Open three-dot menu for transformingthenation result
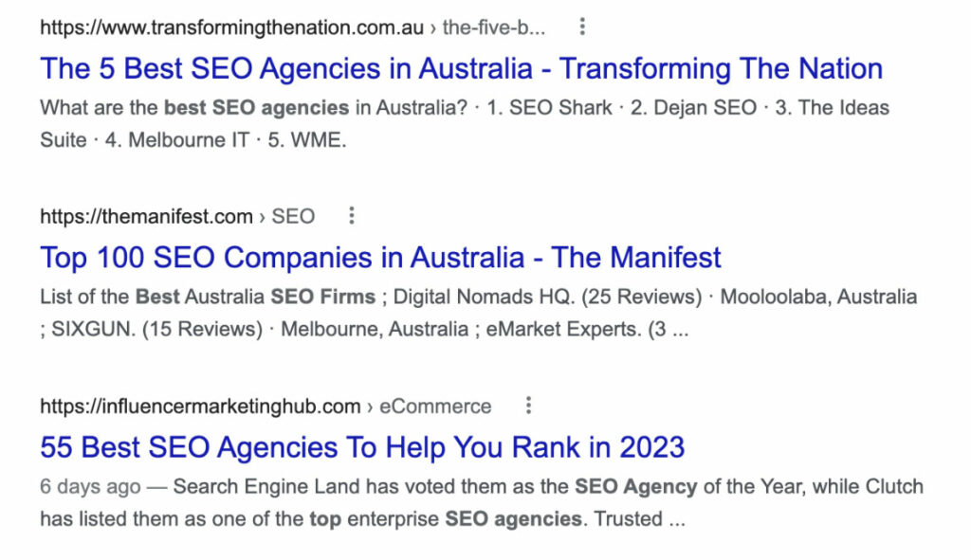971x560 pixels. [x=582, y=27]
